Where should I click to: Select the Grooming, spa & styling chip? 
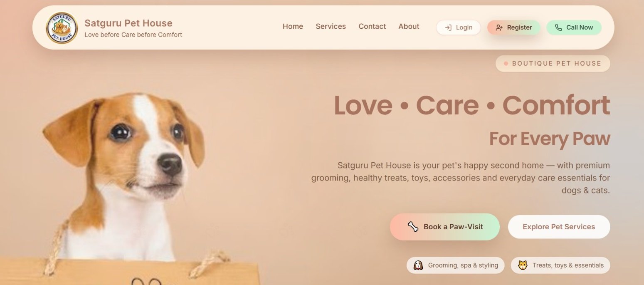pos(455,265)
